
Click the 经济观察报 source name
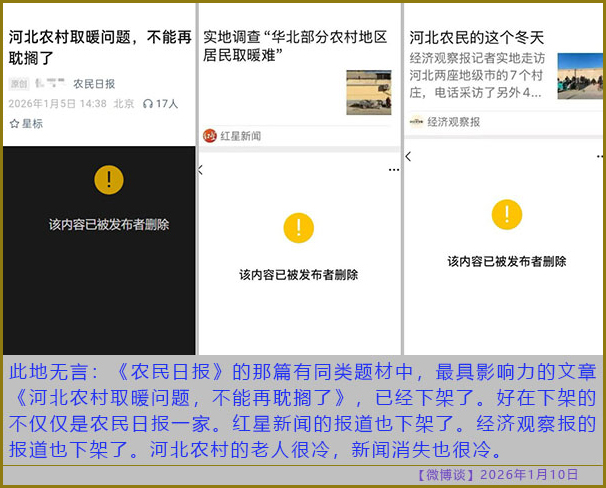coord(453,122)
